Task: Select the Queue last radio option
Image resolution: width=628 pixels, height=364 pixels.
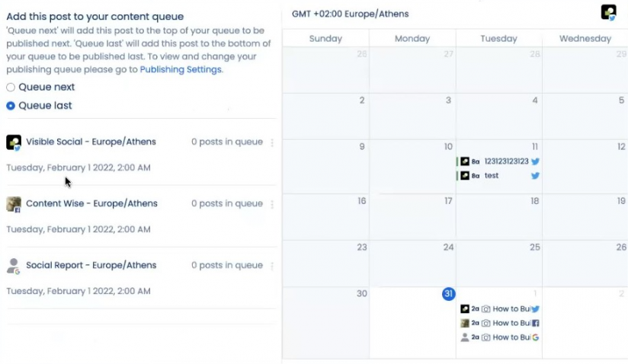Action: [11, 106]
